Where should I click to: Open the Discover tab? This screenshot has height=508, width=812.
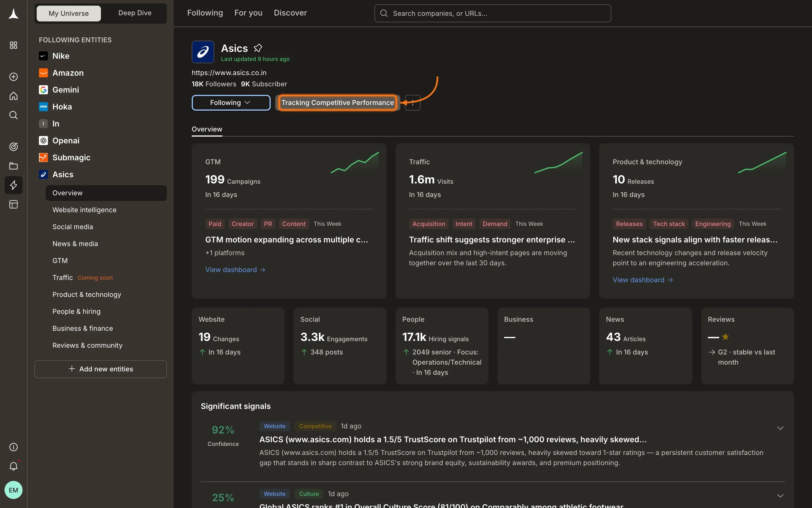point(290,13)
